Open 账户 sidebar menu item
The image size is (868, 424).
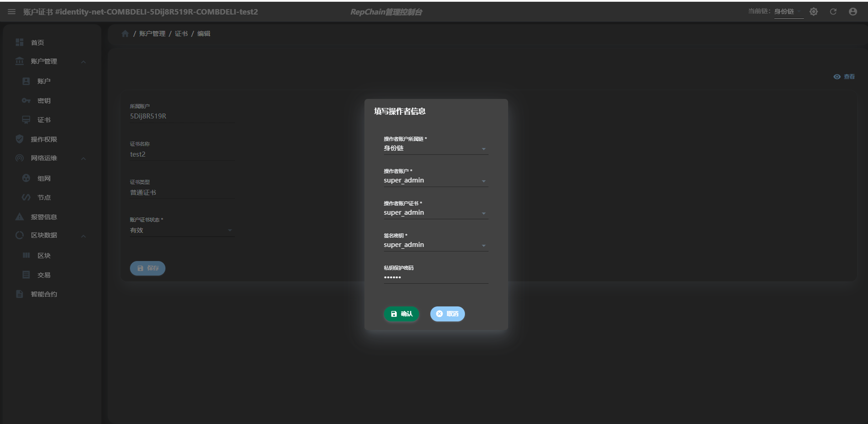pos(44,81)
